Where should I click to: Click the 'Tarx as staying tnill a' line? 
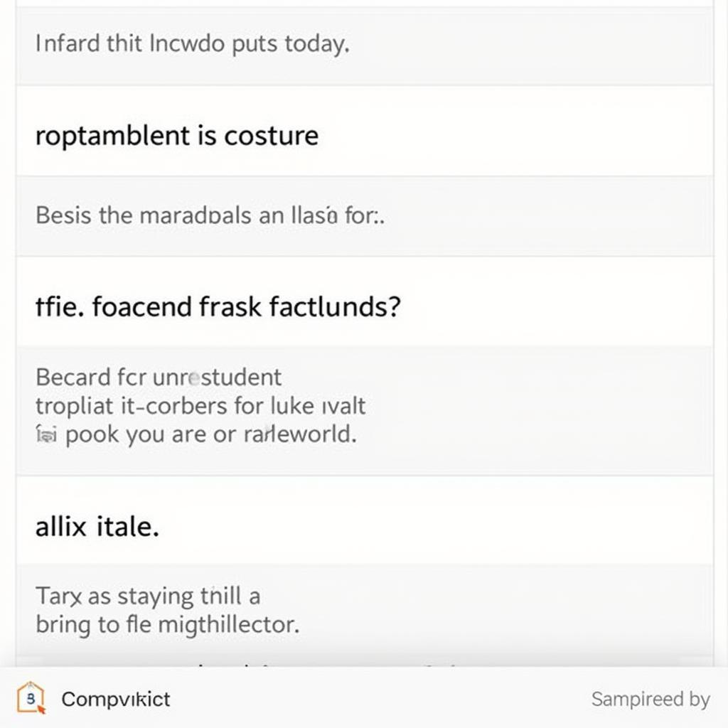[x=148, y=596]
